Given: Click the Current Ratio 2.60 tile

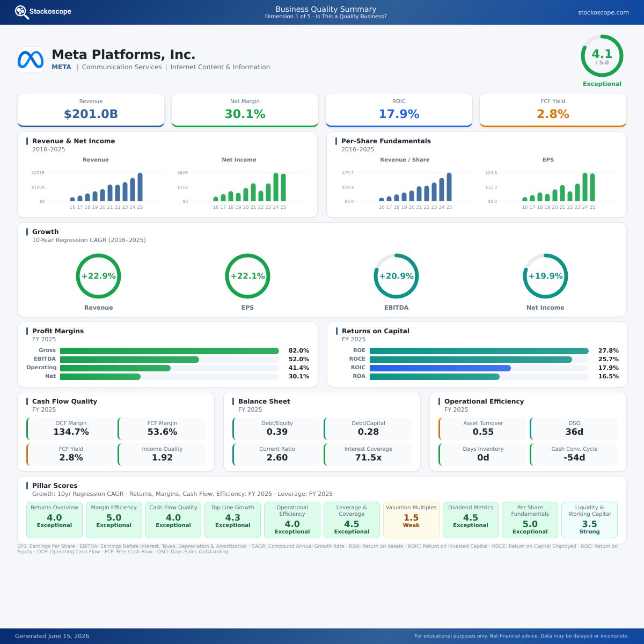Looking at the screenshot, I should click(x=277, y=455).
